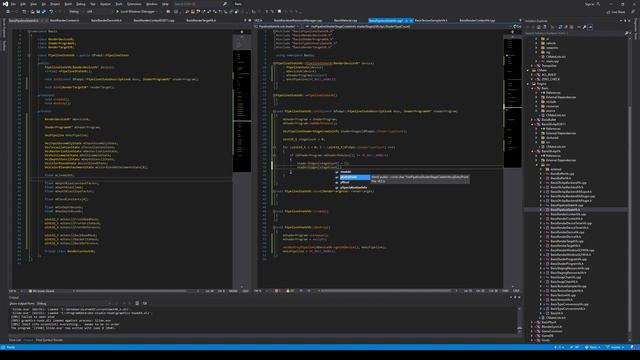Screen dimensions: 640x360
Task: Switch to BasicRenderContextVk.cpp tab
Action: click(477, 20)
